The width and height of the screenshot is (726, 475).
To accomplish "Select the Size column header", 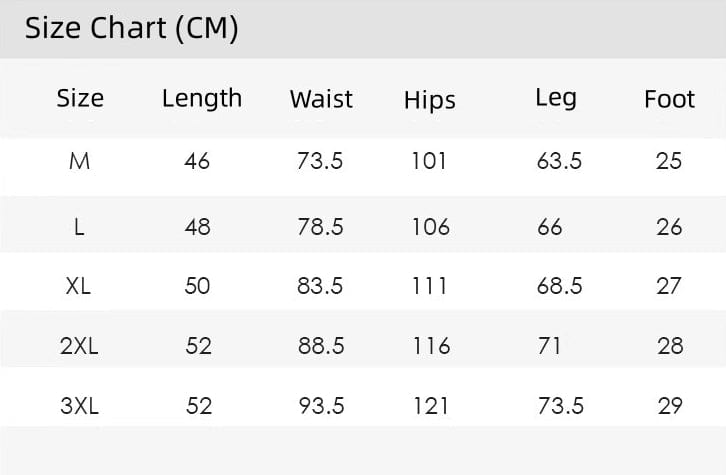I will tap(80, 98).
